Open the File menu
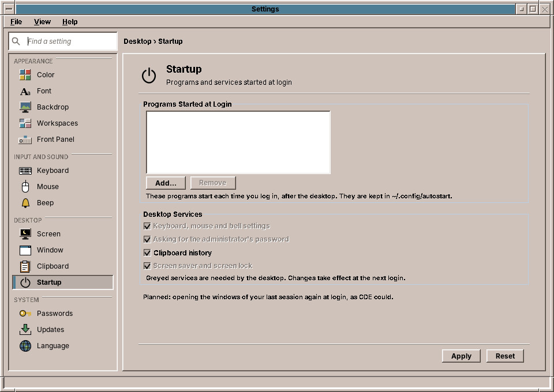Screen dimensions: 554x392 [x=16, y=22]
